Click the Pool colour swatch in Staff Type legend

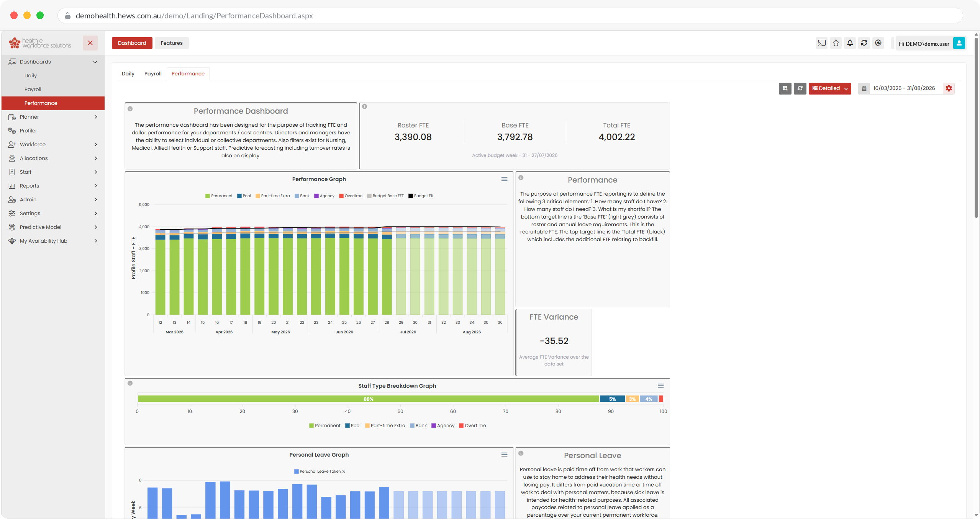click(347, 426)
